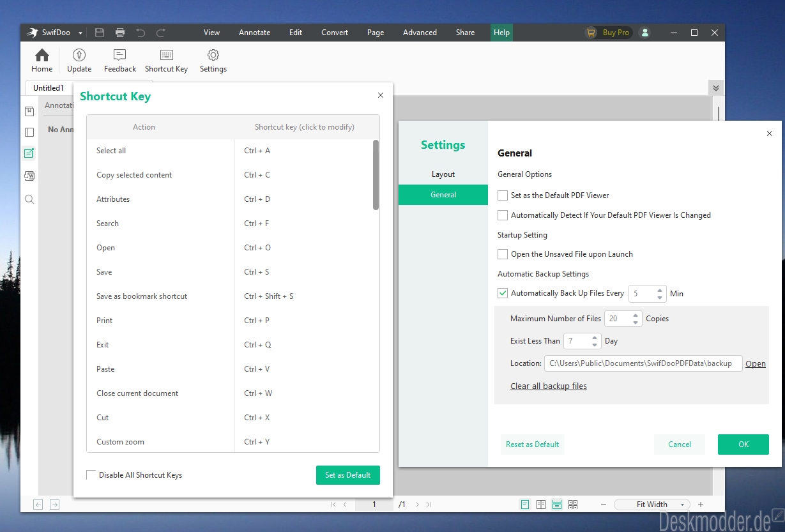Click the Update icon in the Help ribbon

coord(79,56)
